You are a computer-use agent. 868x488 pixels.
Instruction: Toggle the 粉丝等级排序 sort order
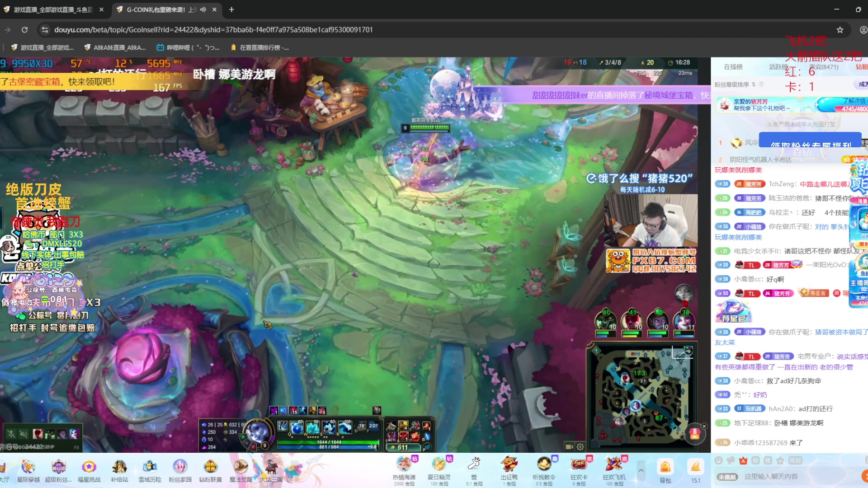tap(754, 84)
